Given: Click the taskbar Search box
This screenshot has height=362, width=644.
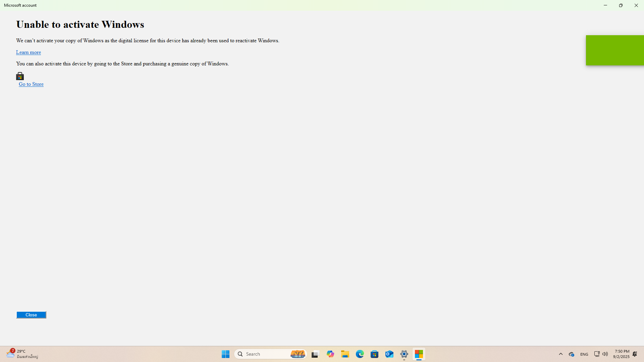Looking at the screenshot, I should [x=265, y=354].
